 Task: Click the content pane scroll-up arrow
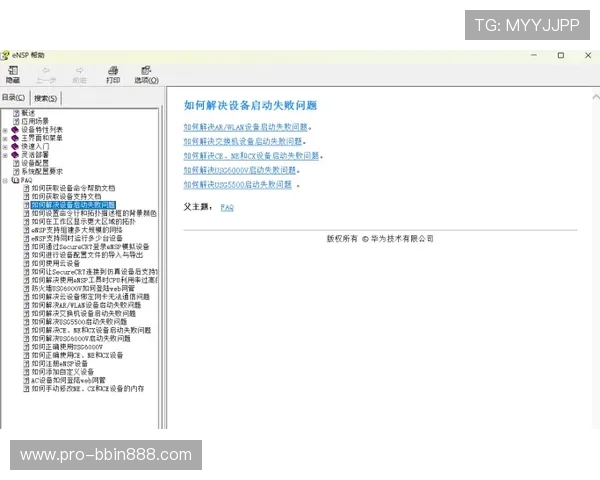click(596, 97)
